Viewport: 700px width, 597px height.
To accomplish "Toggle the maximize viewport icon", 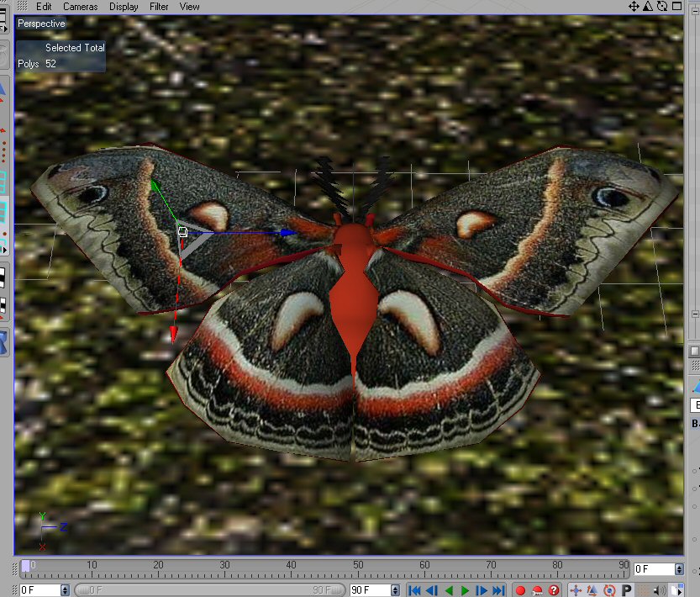I will (x=676, y=6).
